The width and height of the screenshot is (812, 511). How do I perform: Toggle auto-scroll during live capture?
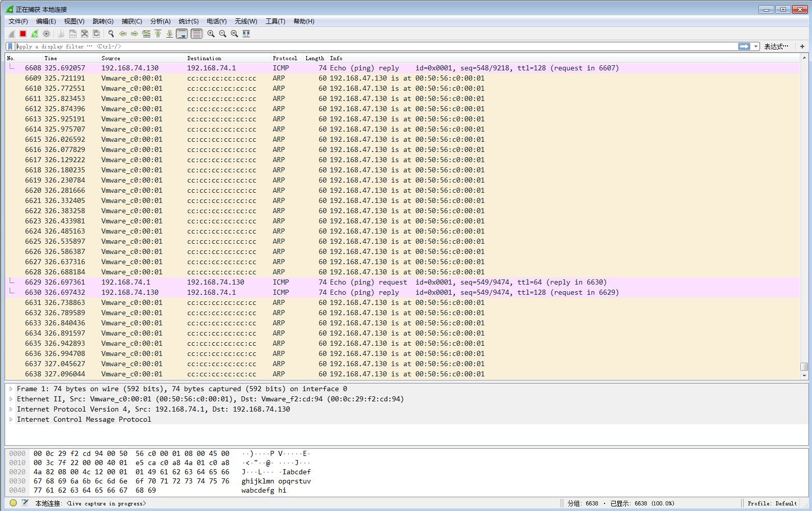181,34
